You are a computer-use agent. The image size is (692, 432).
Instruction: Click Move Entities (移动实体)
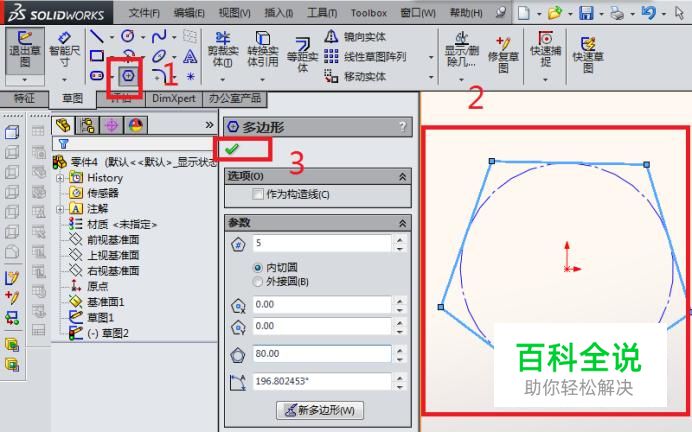pyautogui.click(x=355, y=76)
